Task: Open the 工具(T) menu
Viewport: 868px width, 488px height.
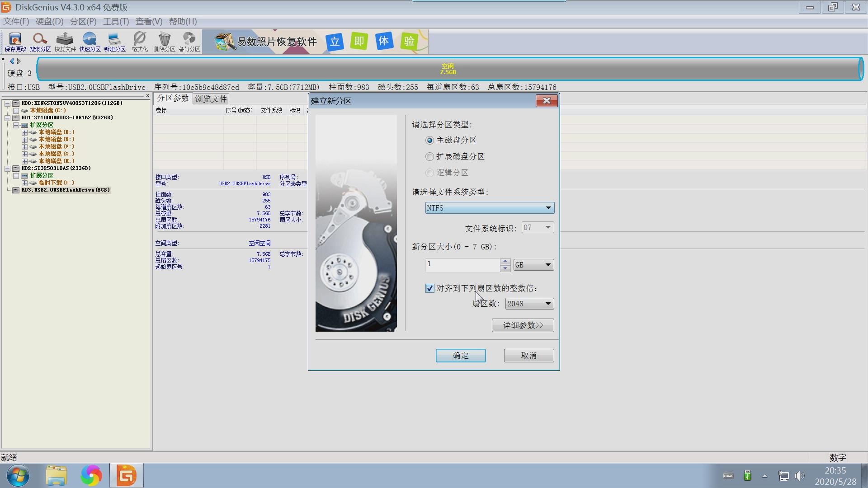Action: tap(116, 21)
